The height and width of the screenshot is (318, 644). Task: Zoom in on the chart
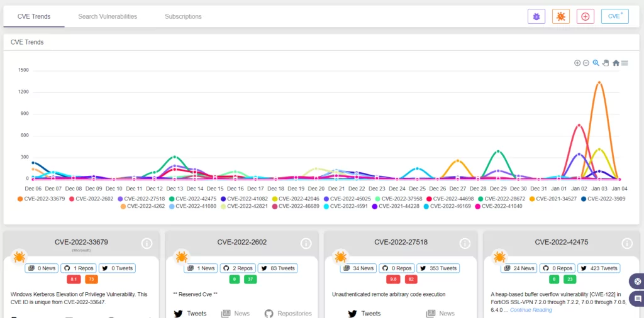577,63
